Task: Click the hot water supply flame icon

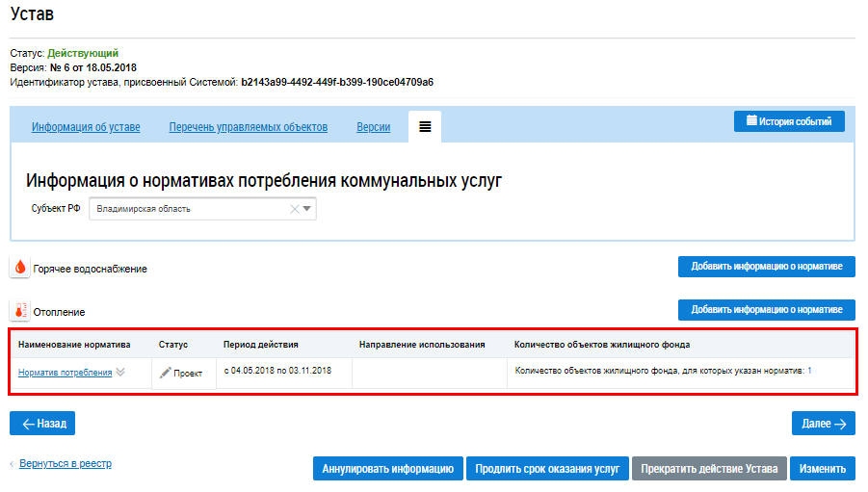Action: click(x=20, y=268)
